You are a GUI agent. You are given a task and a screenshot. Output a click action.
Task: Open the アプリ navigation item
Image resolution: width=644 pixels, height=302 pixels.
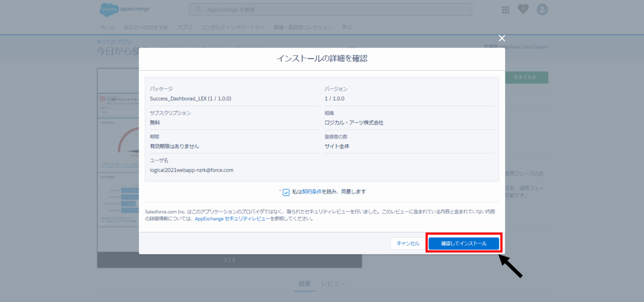(184, 27)
